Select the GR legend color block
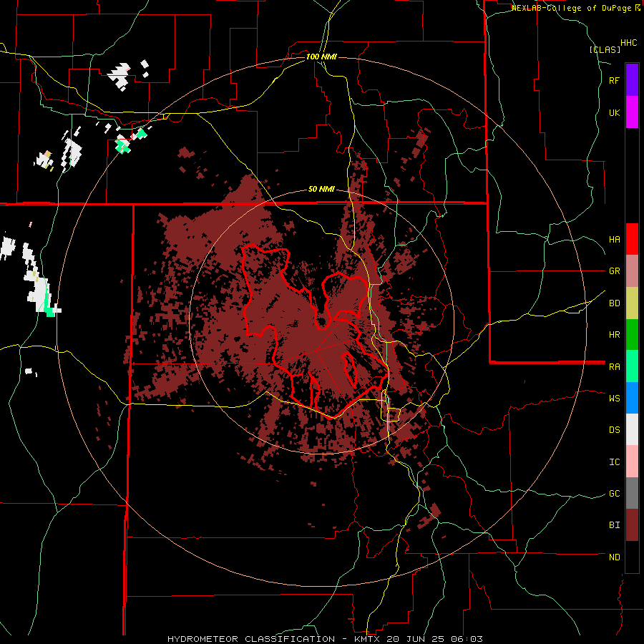The height and width of the screenshot is (644, 644). pyautogui.click(x=632, y=271)
